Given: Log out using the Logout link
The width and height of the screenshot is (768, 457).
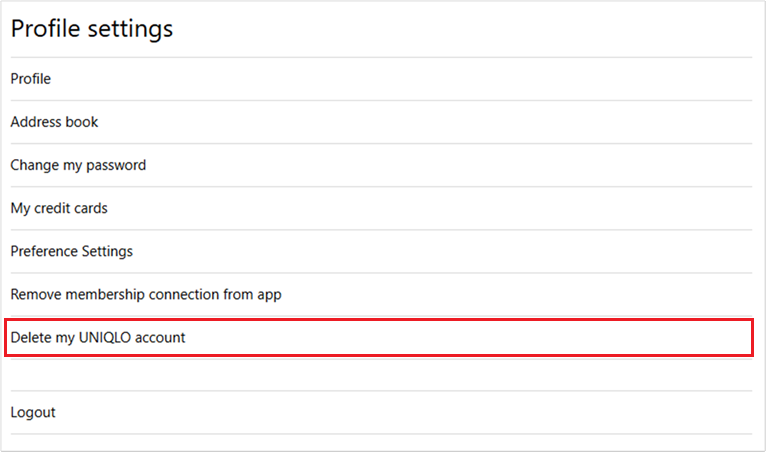Looking at the screenshot, I should 33,412.
